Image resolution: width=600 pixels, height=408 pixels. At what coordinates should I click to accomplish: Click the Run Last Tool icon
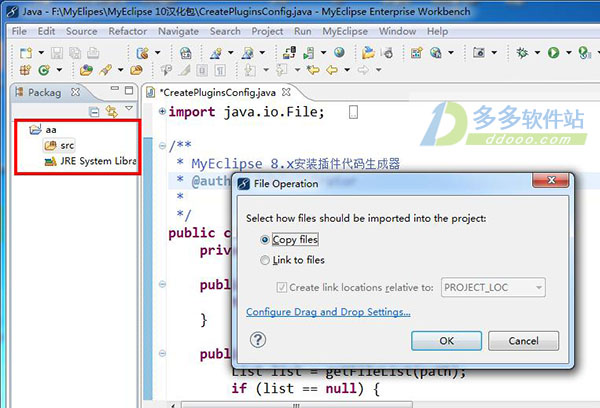point(584,52)
